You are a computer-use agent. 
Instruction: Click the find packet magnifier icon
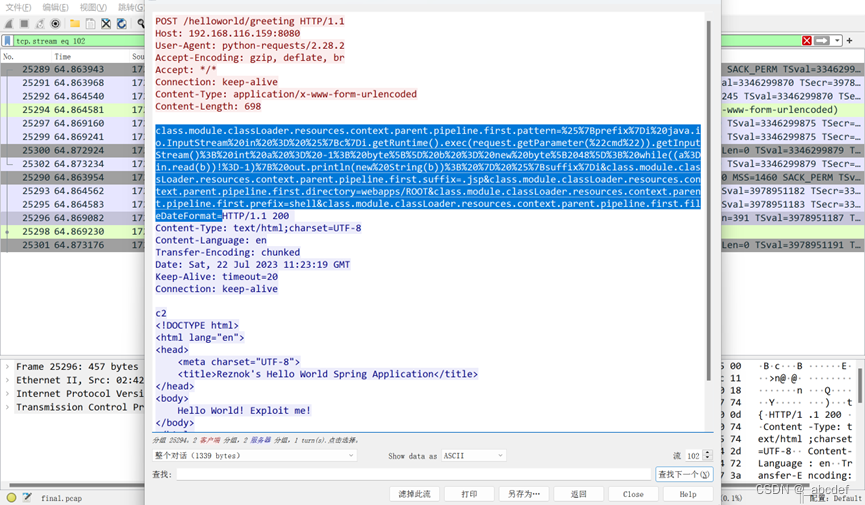(141, 24)
